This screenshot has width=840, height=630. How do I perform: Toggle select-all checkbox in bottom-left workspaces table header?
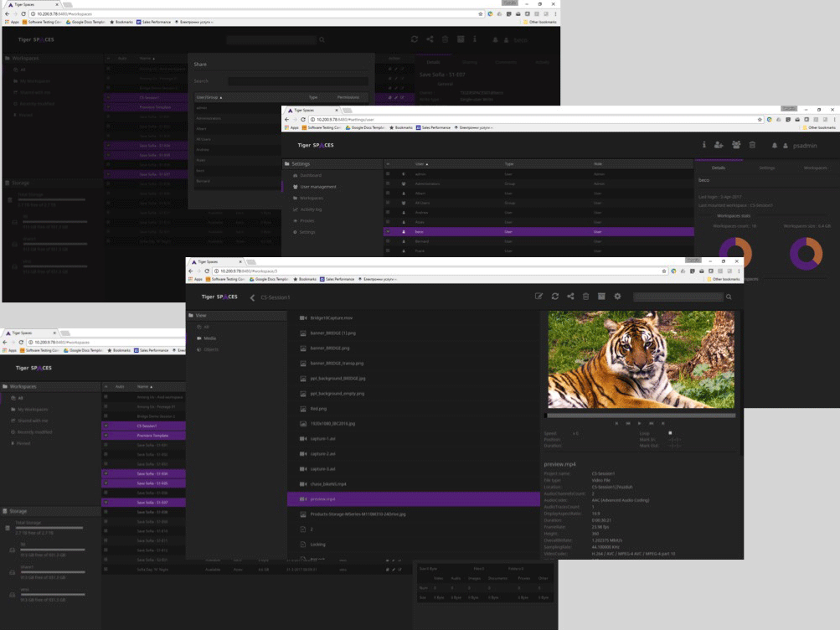[106, 386]
